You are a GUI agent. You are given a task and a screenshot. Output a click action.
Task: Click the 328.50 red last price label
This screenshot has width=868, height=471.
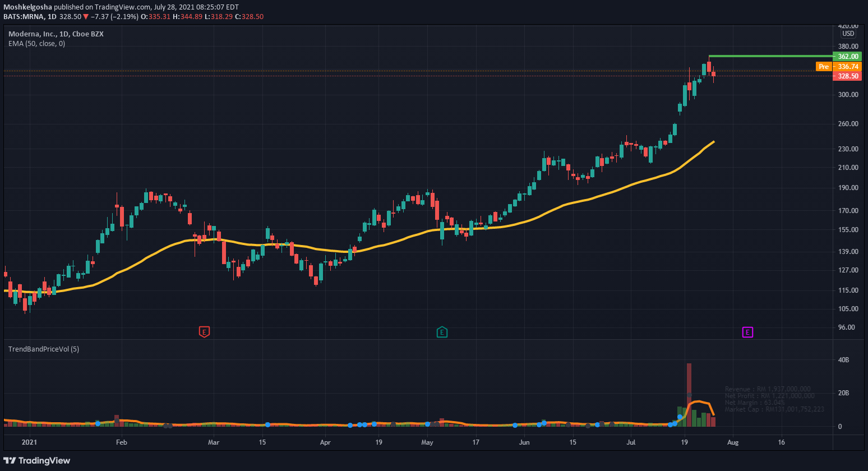(x=847, y=76)
